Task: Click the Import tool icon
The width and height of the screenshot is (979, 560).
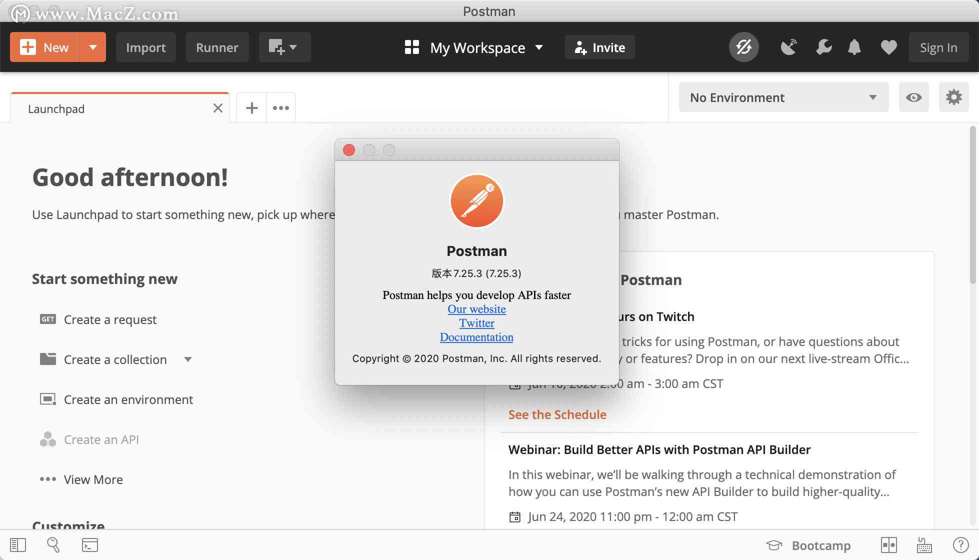Action: tap(146, 47)
